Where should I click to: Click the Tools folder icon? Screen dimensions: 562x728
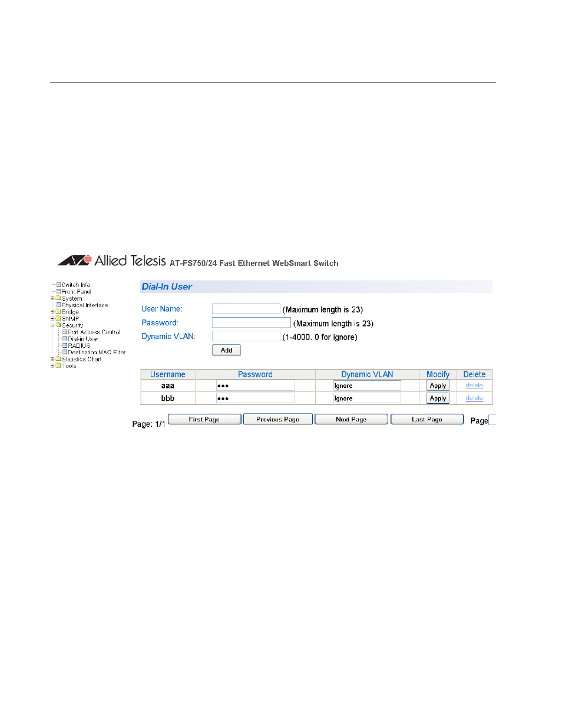[58, 366]
